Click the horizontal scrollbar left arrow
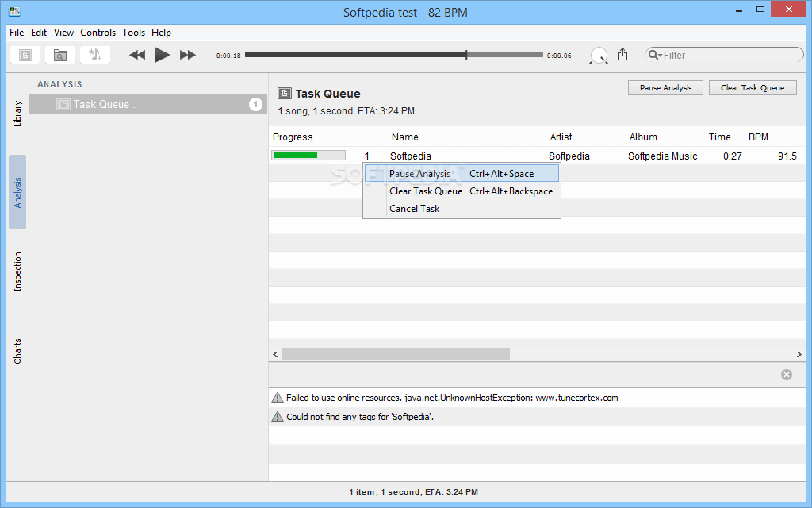Image resolution: width=812 pixels, height=508 pixels. (x=275, y=355)
